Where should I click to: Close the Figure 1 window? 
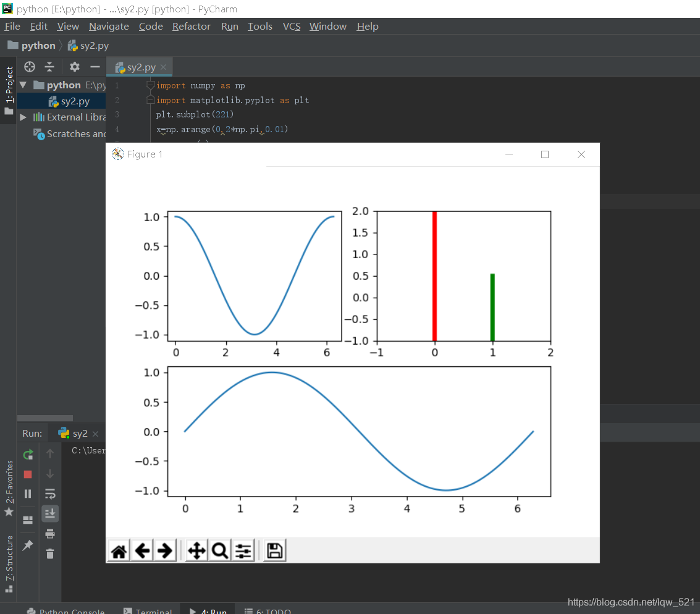(581, 154)
